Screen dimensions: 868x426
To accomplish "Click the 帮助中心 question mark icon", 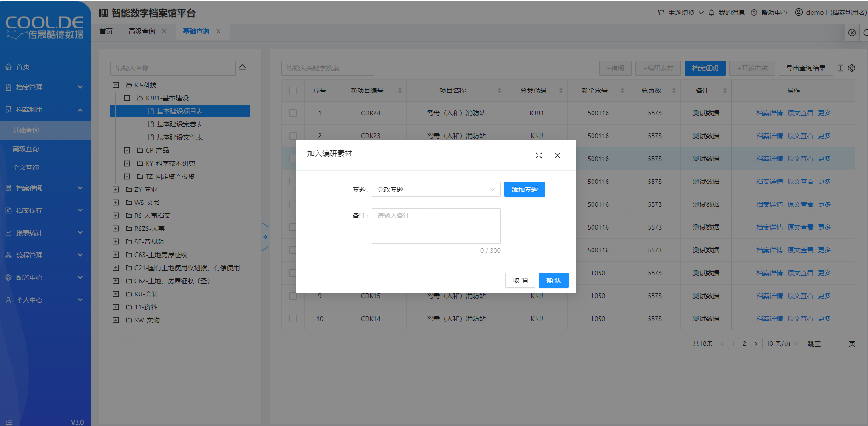I will [754, 13].
